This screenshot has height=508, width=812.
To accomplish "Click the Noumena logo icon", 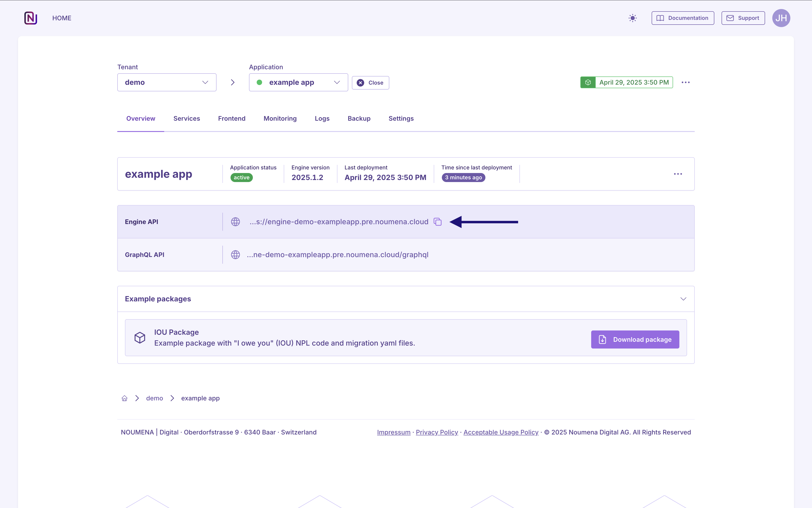I will 31,18.
